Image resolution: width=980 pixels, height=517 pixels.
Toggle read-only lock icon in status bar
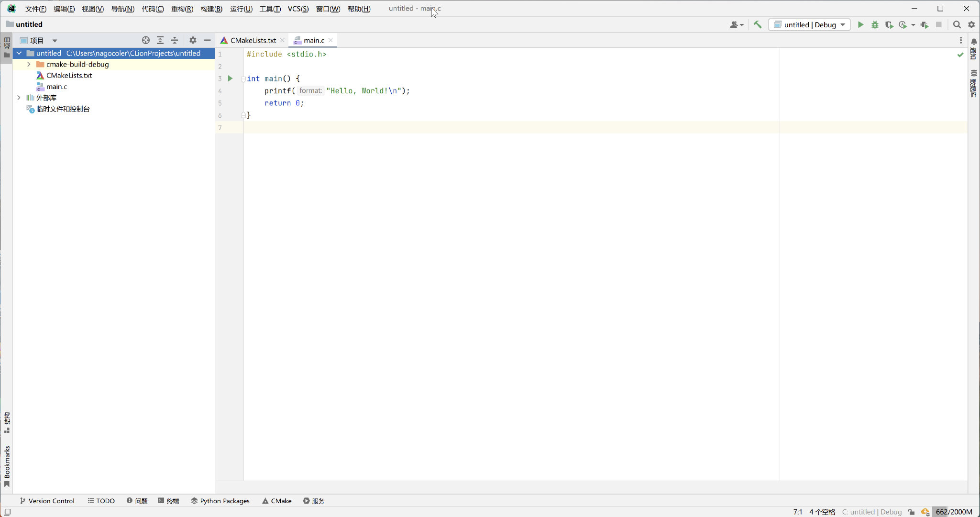tap(912, 512)
